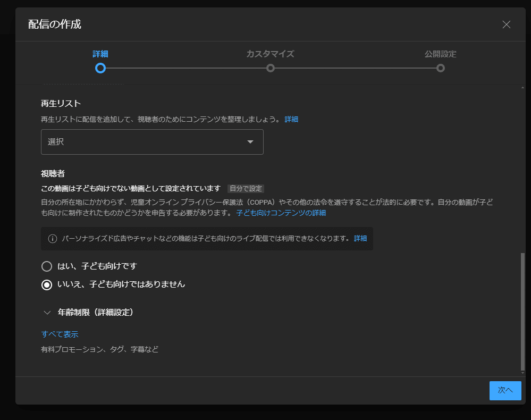Image resolution: width=531 pixels, height=420 pixels.
Task: Click すべて表示 link
Action: click(60, 334)
